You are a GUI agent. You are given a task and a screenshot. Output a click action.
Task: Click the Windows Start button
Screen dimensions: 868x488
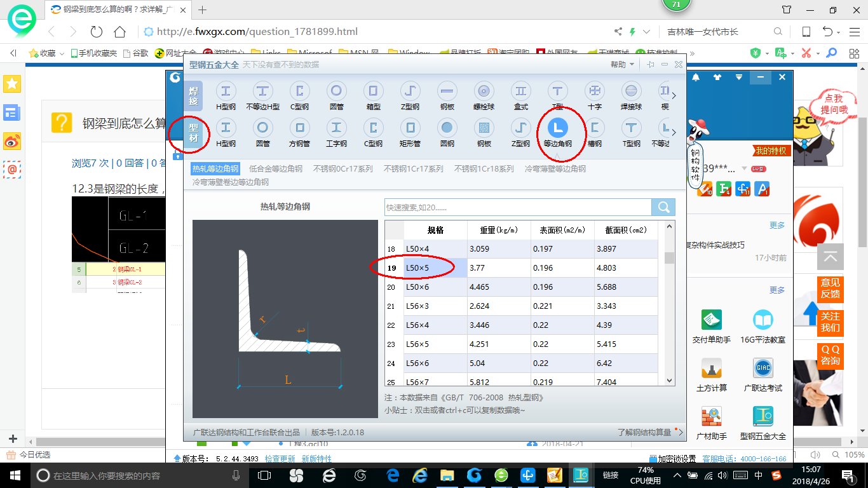(x=15, y=475)
